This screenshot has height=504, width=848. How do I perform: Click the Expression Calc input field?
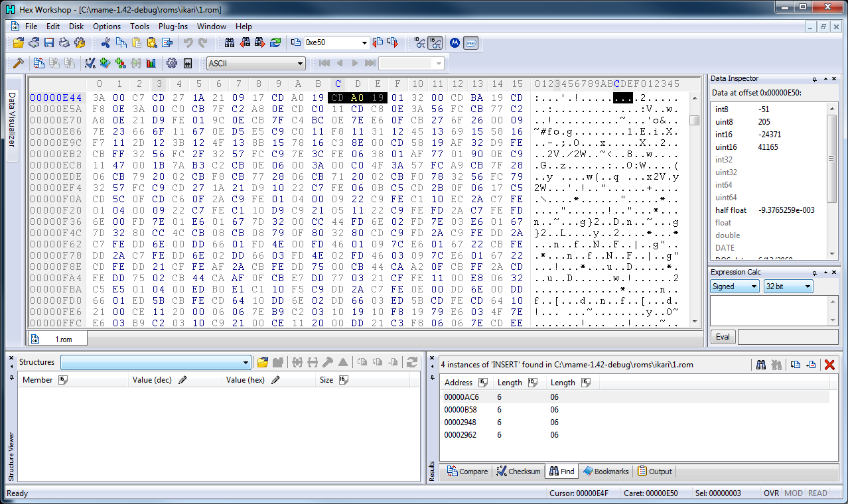768,310
